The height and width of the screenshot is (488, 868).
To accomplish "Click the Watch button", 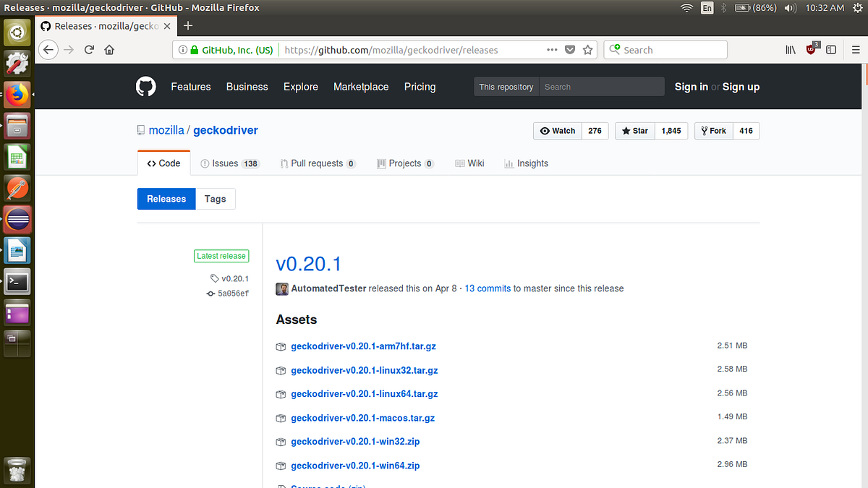I will [558, 131].
